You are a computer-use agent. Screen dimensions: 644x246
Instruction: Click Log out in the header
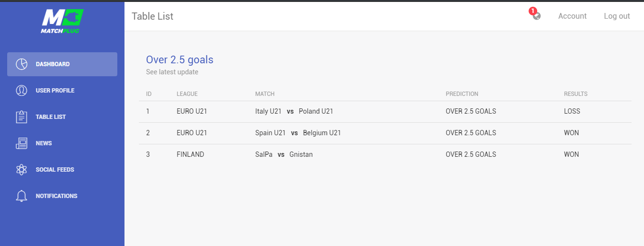(617, 16)
